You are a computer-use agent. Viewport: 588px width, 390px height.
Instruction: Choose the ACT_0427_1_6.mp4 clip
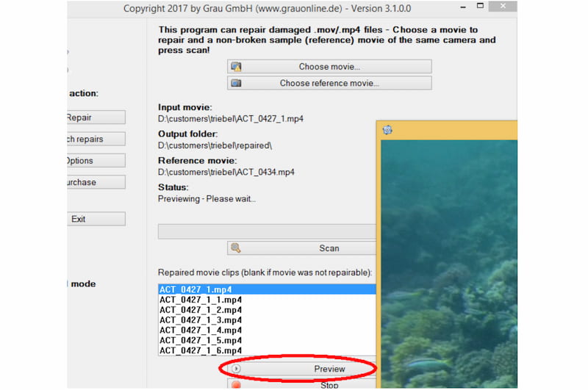coord(201,351)
